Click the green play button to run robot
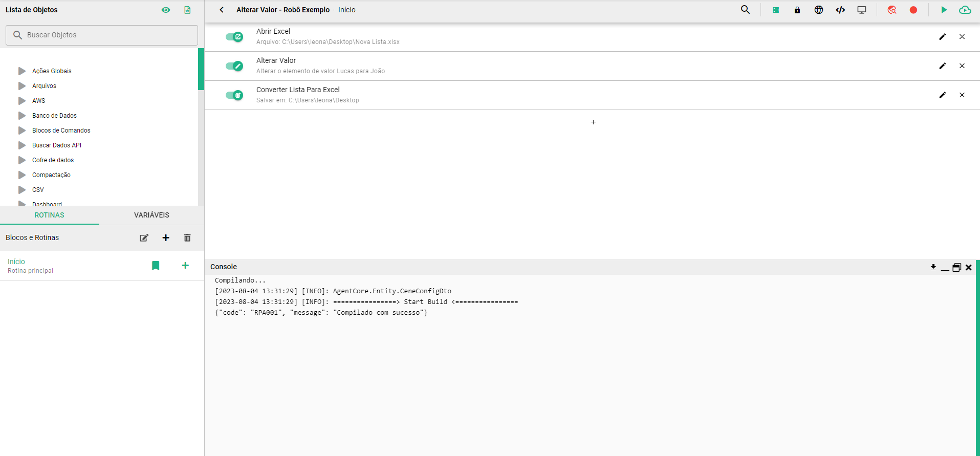This screenshot has width=980, height=456. coord(944,10)
